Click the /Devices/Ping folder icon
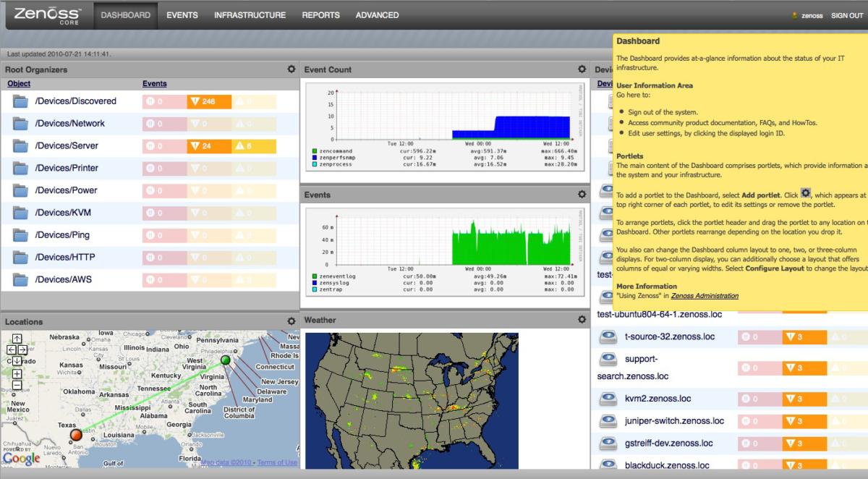 coord(20,235)
